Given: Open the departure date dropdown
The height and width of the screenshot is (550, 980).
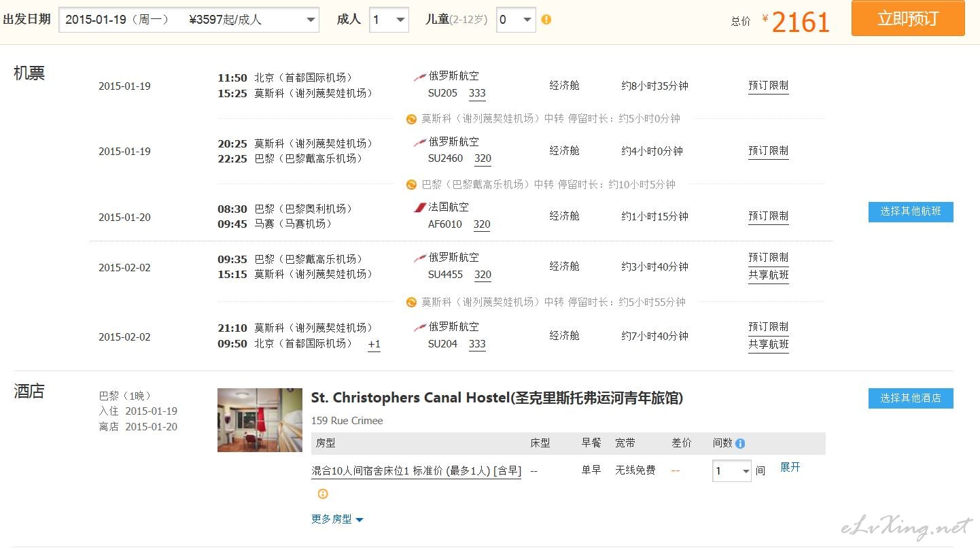Looking at the screenshot, I should pyautogui.click(x=189, y=20).
